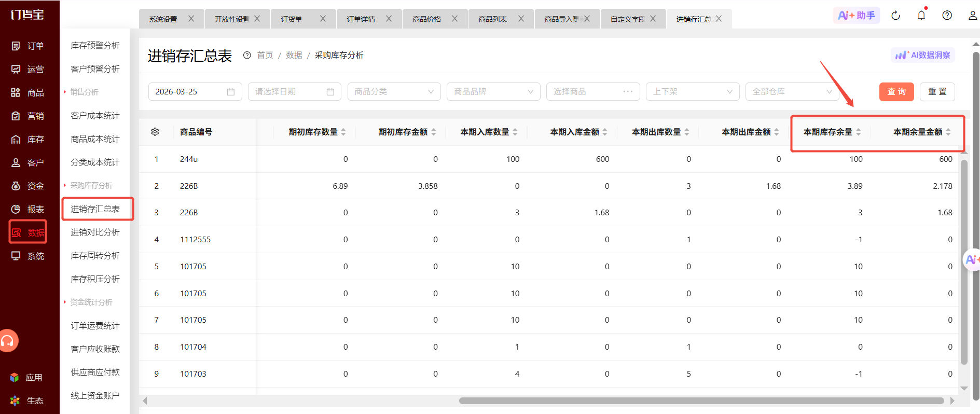Switch to the 商品价格 tab

426,19
